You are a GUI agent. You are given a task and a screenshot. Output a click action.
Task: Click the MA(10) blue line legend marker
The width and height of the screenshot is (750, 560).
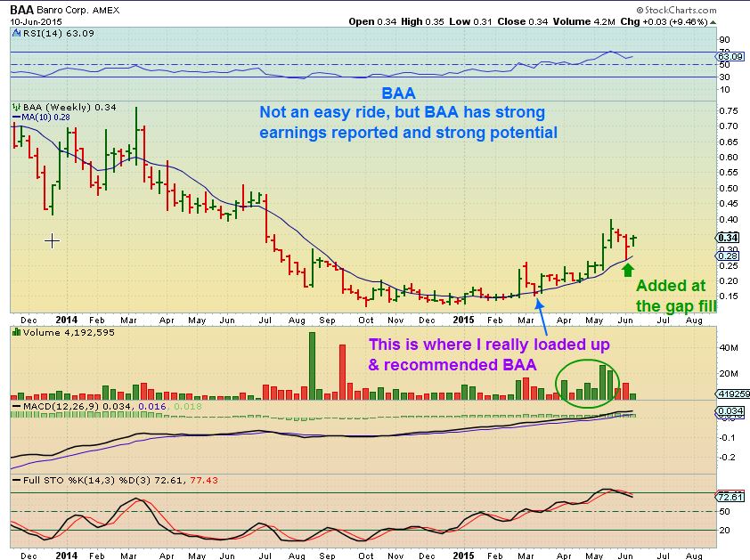coord(16,118)
